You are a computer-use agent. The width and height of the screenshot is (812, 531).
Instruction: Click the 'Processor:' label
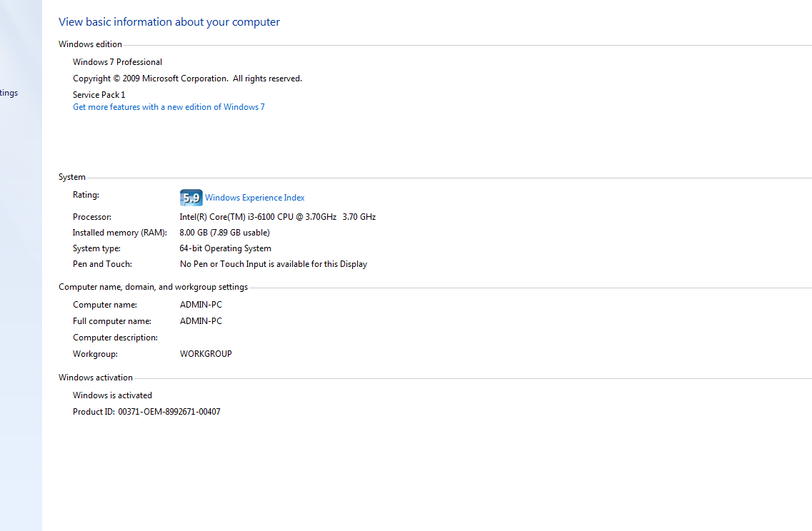(x=92, y=218)
